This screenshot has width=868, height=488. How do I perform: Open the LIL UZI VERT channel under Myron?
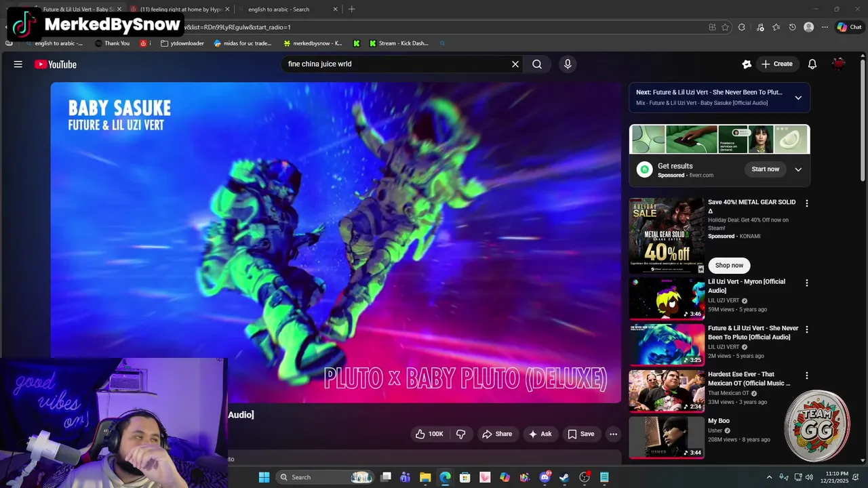point(724,301)
